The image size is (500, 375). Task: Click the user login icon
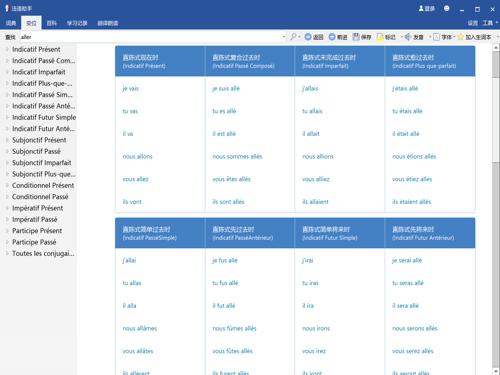[x=421, y=9]
